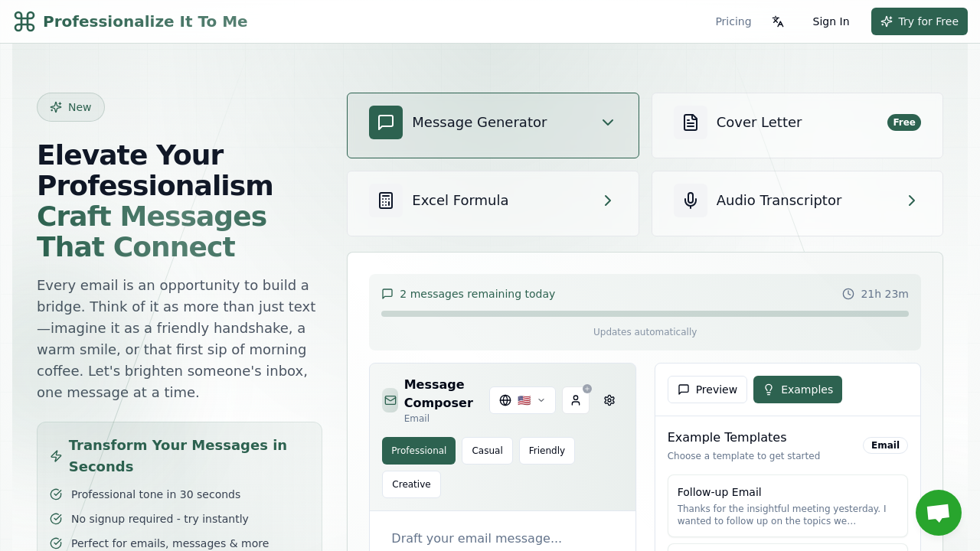This screenshot has height=551, width=980.
Task: Open the Pricing link
Action: point(733,21)
